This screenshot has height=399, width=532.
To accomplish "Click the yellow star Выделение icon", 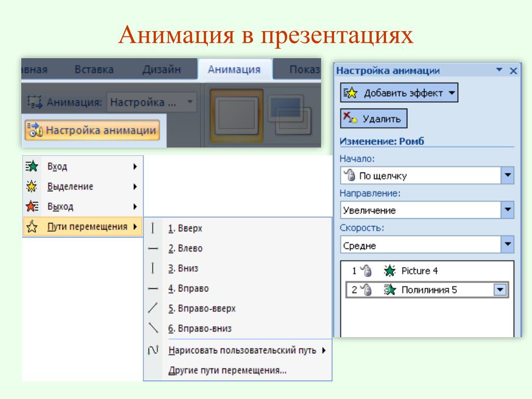I will click(32, 187).
